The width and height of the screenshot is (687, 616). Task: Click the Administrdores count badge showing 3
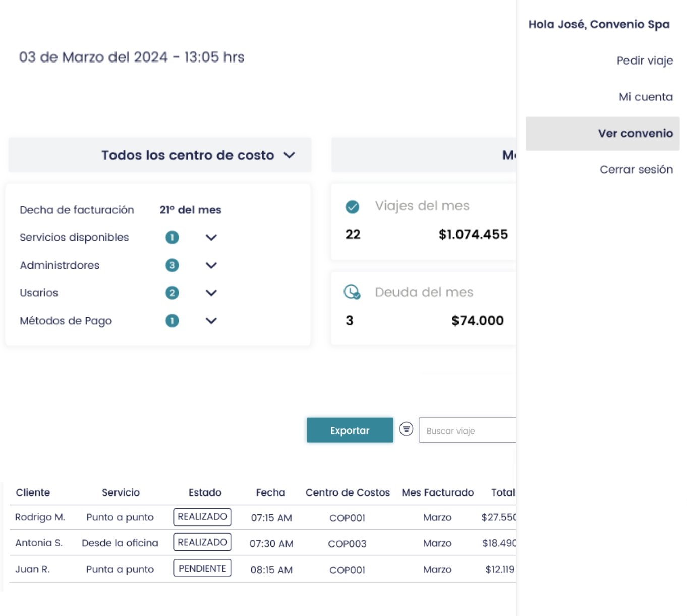tap(172, 265)
